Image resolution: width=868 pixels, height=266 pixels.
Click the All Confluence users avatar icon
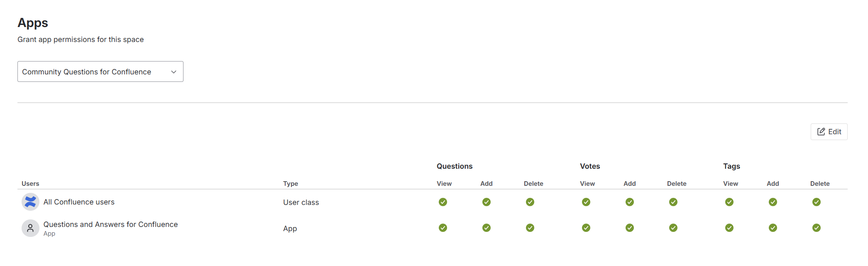tap(30, 202)
